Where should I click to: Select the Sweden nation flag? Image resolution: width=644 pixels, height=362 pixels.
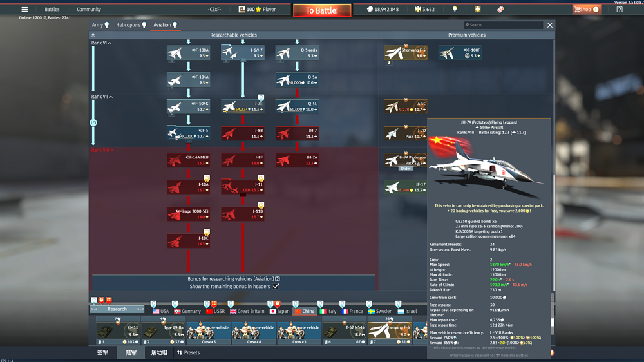(x=371, y=311)
